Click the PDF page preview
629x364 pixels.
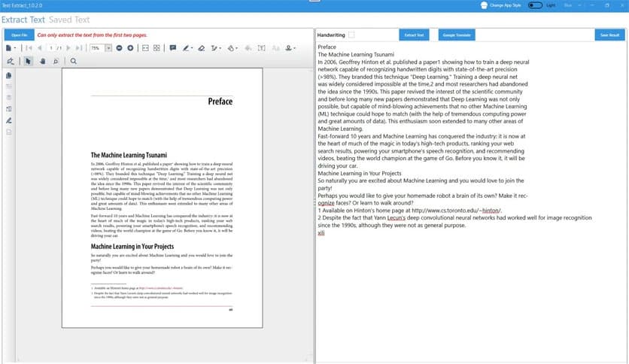tap(162, 198)
